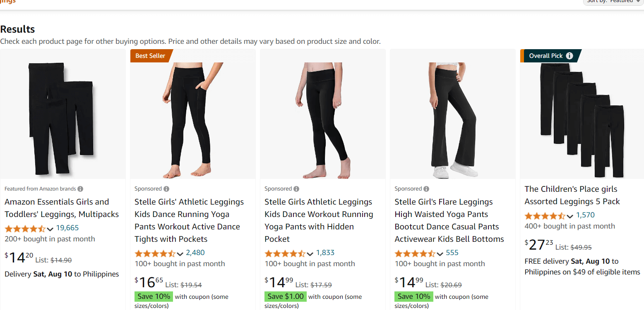This screenshot has height=310, width=644.
Task: Expand rating chevron for Children's Place 5 Pack
Action: [570, 216]
